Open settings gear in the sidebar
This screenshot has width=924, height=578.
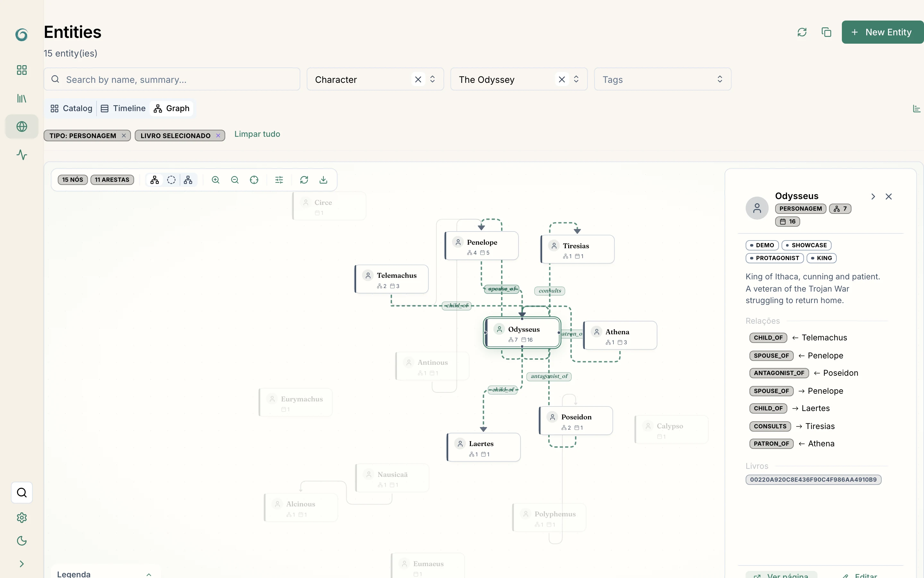pyautogui.click(x=22, y=518)
